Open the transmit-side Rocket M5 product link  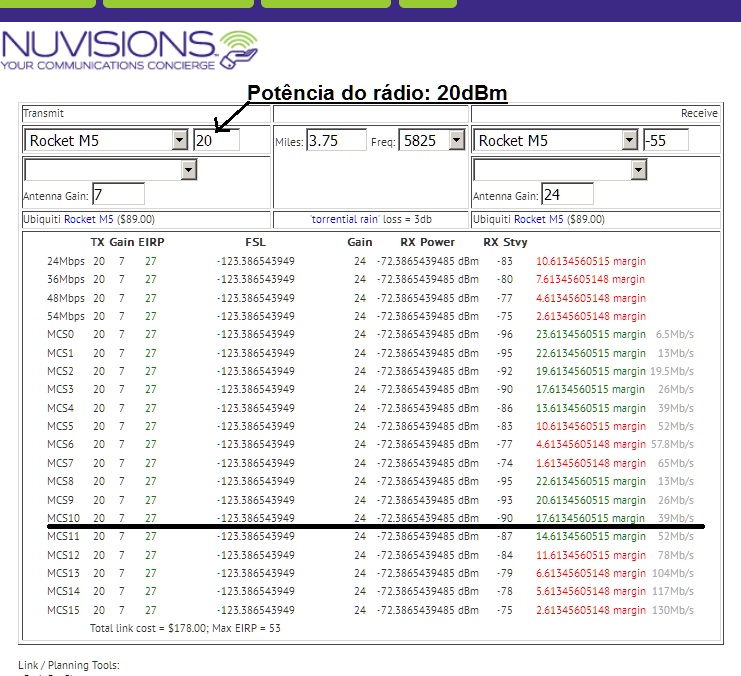pyautogui.click(x=88, y=219)
